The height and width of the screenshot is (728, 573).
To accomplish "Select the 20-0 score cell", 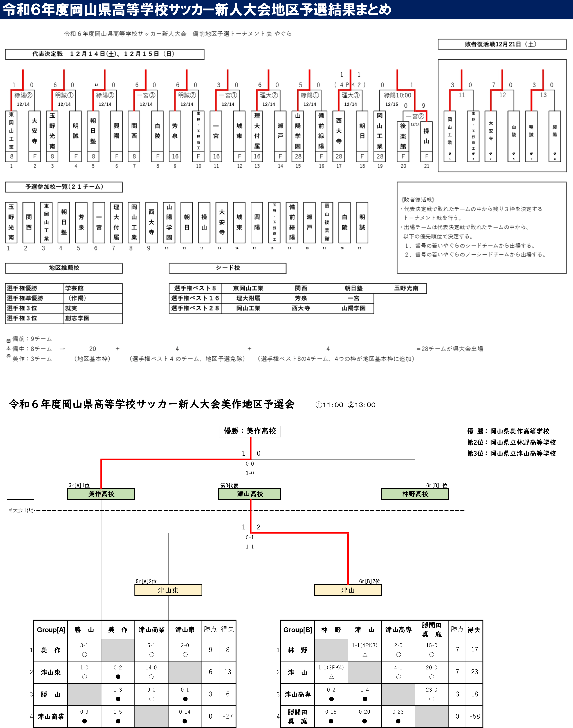I will 432,672.
